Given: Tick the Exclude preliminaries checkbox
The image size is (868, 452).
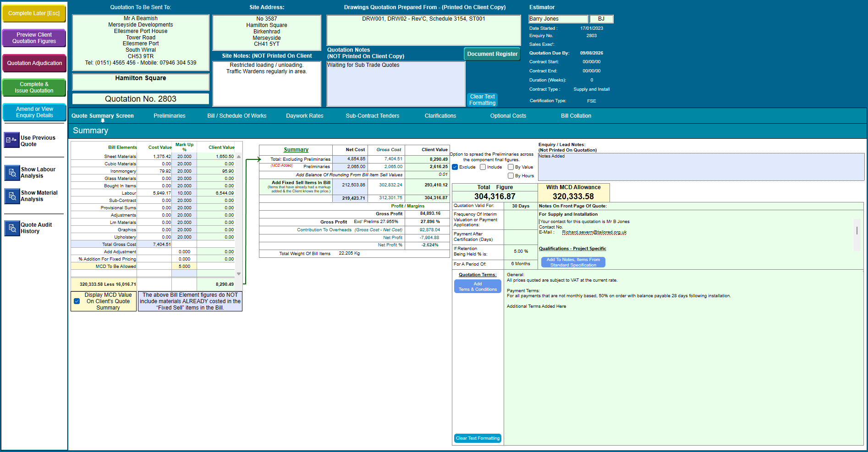Looking at the screenshot, I should pyautogui.click(x=455, y=167).
